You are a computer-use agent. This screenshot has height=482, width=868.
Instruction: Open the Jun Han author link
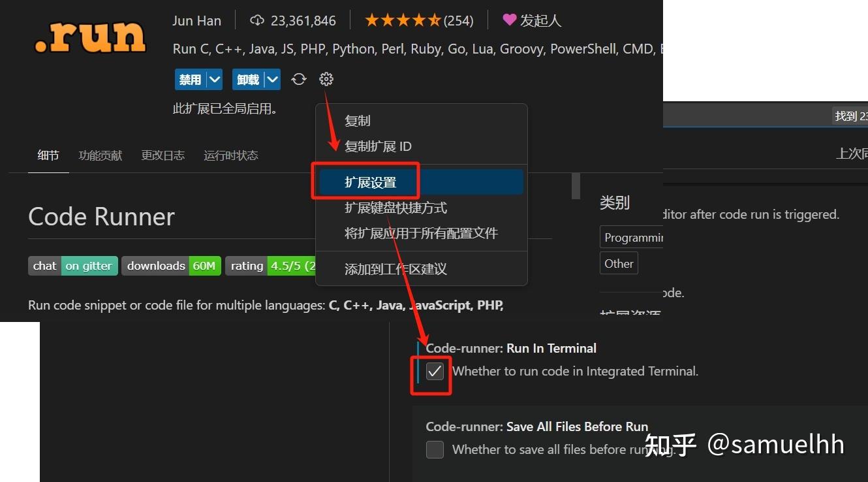[x=196, y=20]
